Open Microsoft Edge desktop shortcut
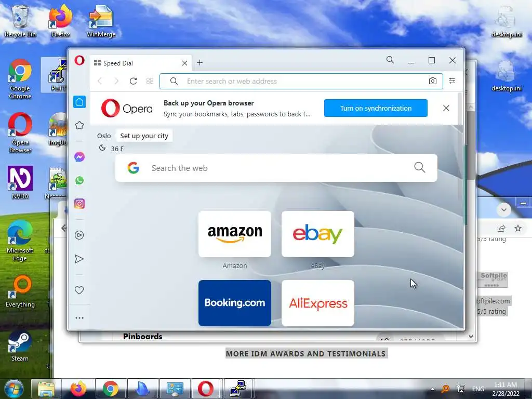The width and height of the screenshot is (532, 399). point(20,241)
